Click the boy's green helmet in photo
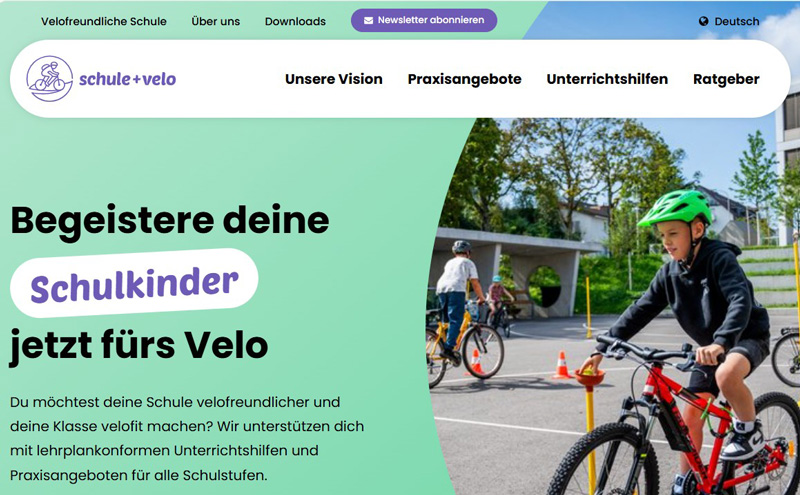The image size is (800, 495). [x=675, y=207]
